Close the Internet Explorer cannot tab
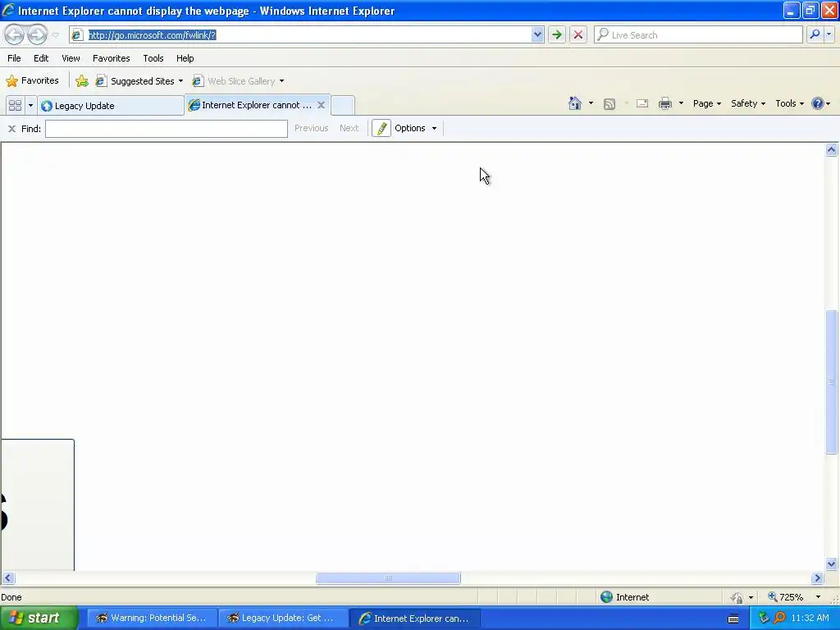The height and width of the screenshot is (630, 840). pos(321,105)
